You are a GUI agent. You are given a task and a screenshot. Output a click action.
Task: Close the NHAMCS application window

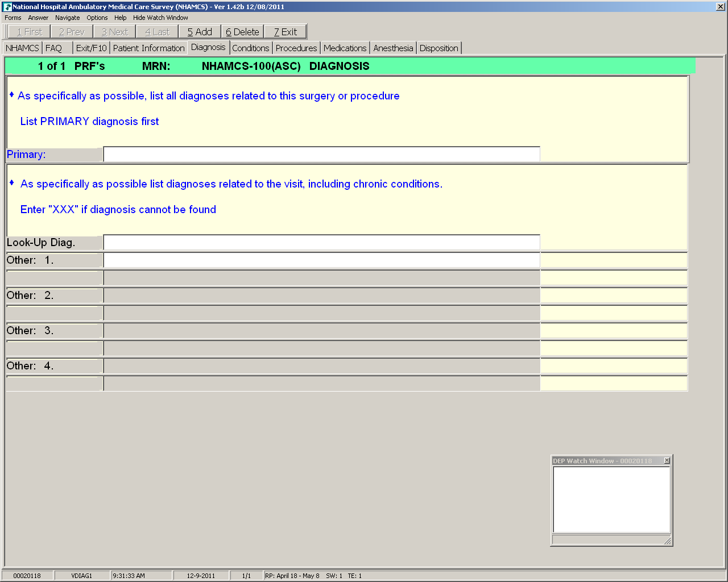pos(720,7)
